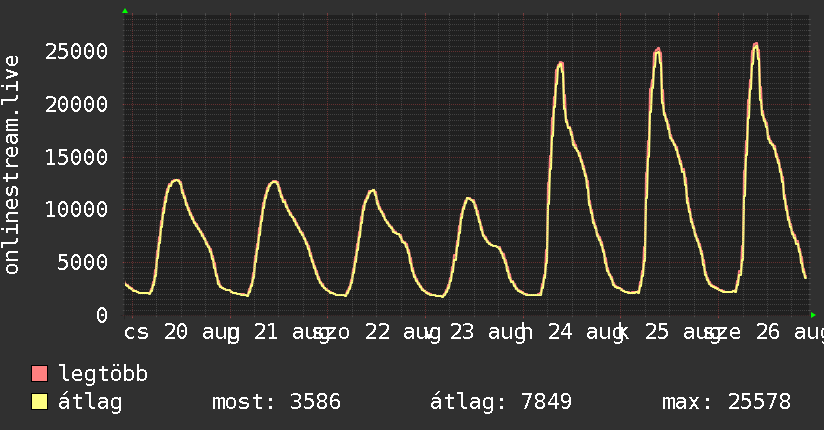Viewport: 824px width, 430px height.
Task: Select the legtöbb legend label
Action: point(103,374)
